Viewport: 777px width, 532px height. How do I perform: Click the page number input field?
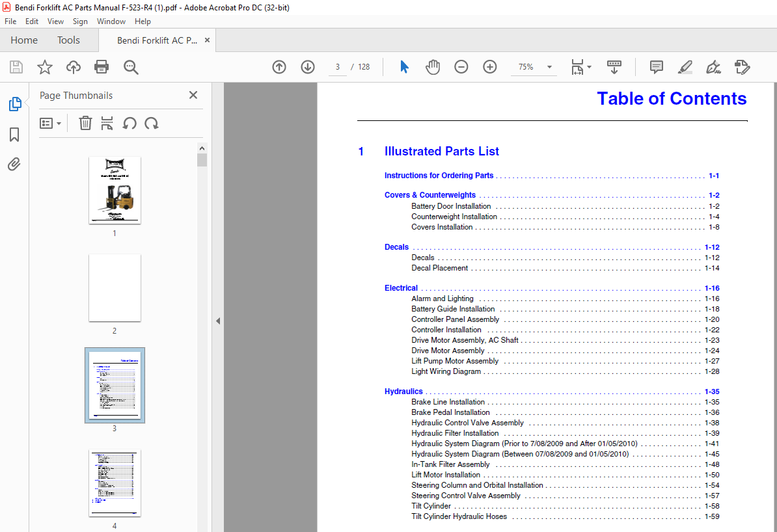click(338, 67)
